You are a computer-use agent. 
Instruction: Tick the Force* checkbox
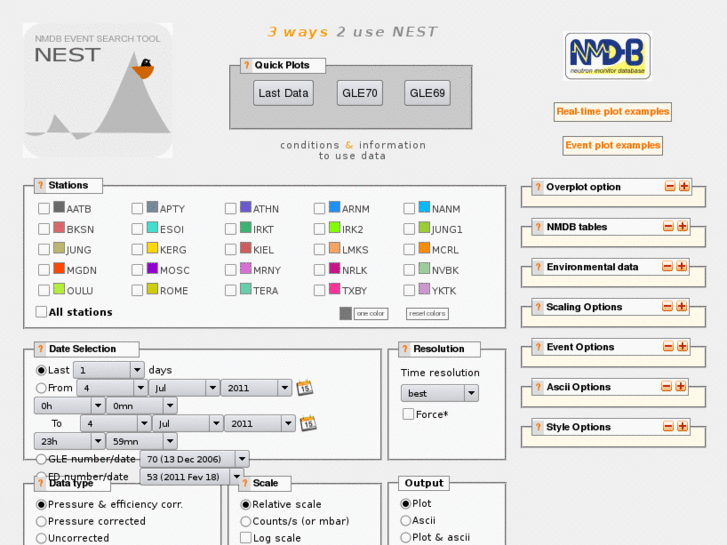(x=408, y=414)
